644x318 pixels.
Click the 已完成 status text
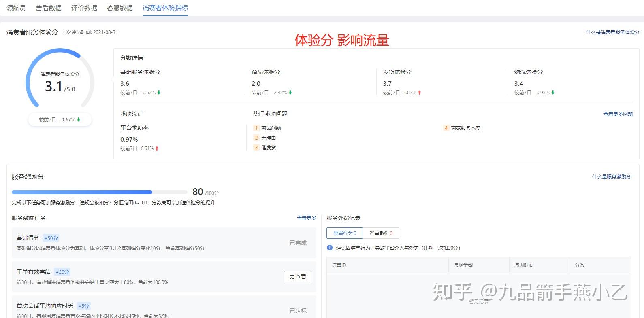point(298,243)
